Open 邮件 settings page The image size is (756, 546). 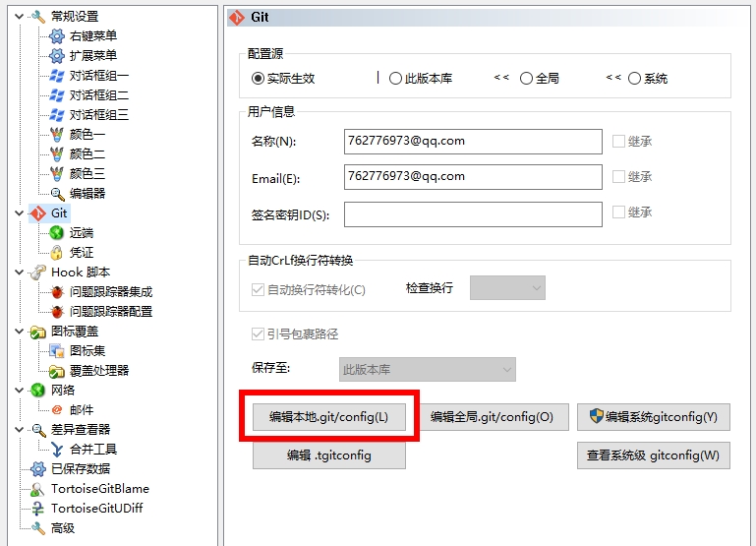coord(81,410)
